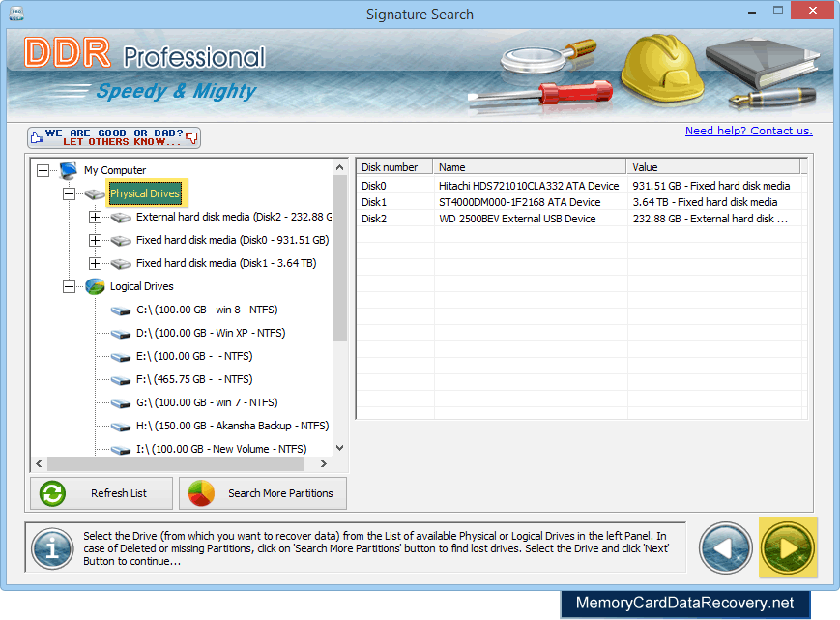Click 931.51 GB - Fixed hard disk media value

pyautogui.click(x=711, y=186)
